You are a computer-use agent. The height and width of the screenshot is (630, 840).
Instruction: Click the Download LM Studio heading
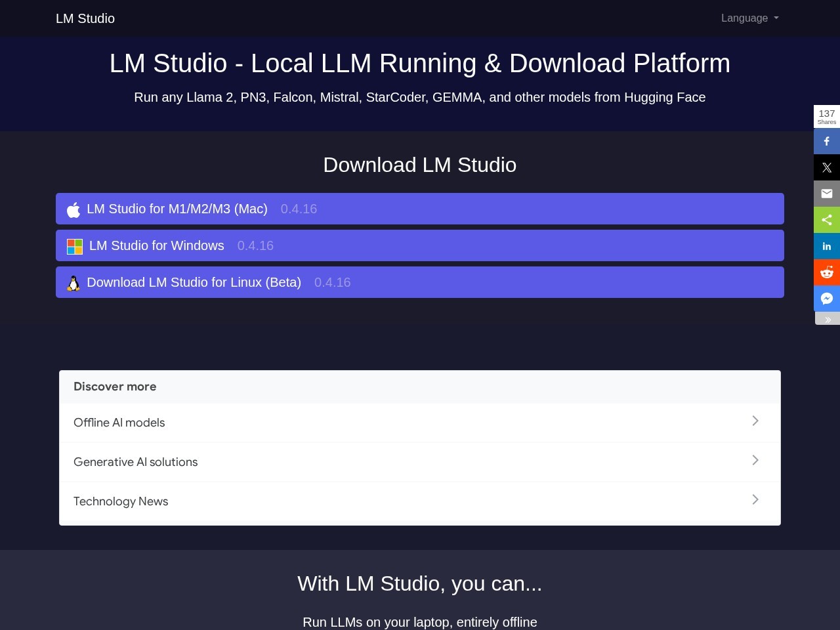[420, 165]
